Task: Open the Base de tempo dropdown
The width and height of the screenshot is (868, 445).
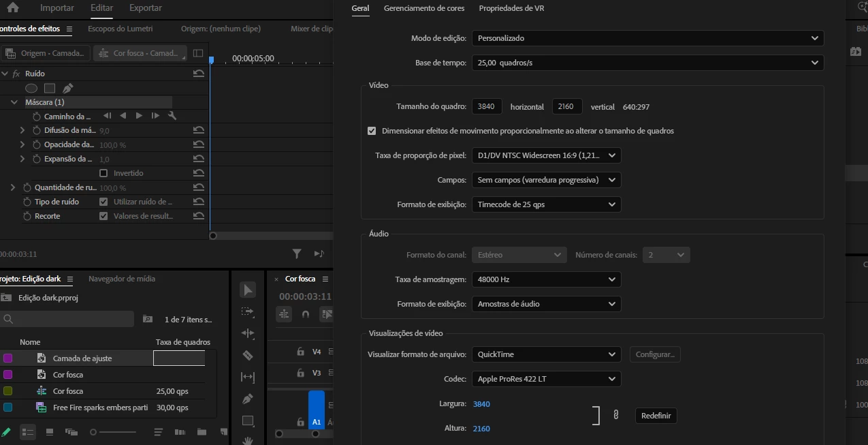Action: click(647, 63)
